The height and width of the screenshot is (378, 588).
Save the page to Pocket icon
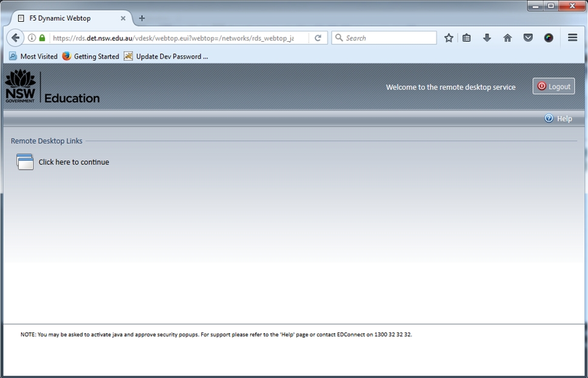pos(528,38)
